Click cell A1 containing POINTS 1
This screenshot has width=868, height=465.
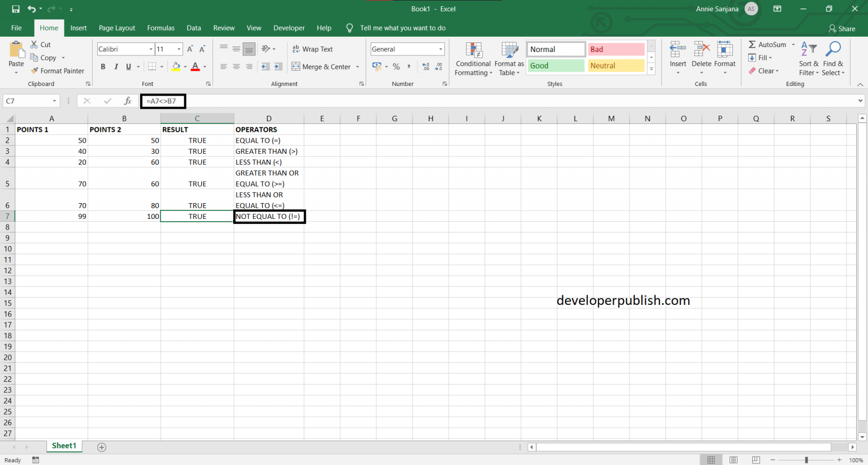coord(51,129)
